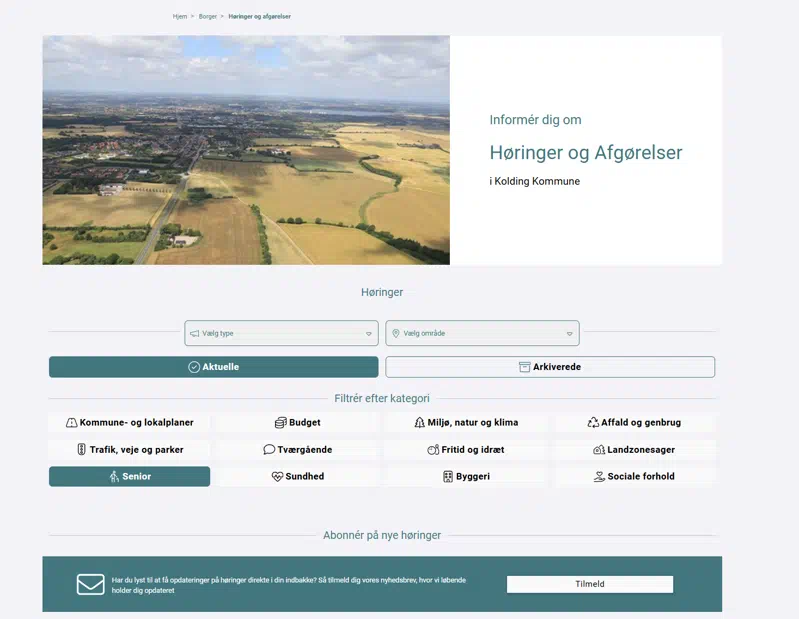Screen dimensions: 799x619
Task: Open the Vælg område dropdown
Action: (482, 333)
